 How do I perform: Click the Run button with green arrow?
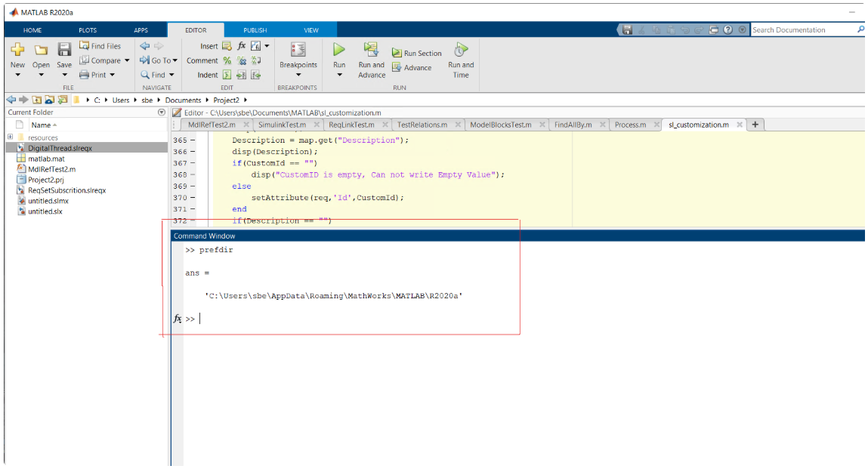coord(339,50)
